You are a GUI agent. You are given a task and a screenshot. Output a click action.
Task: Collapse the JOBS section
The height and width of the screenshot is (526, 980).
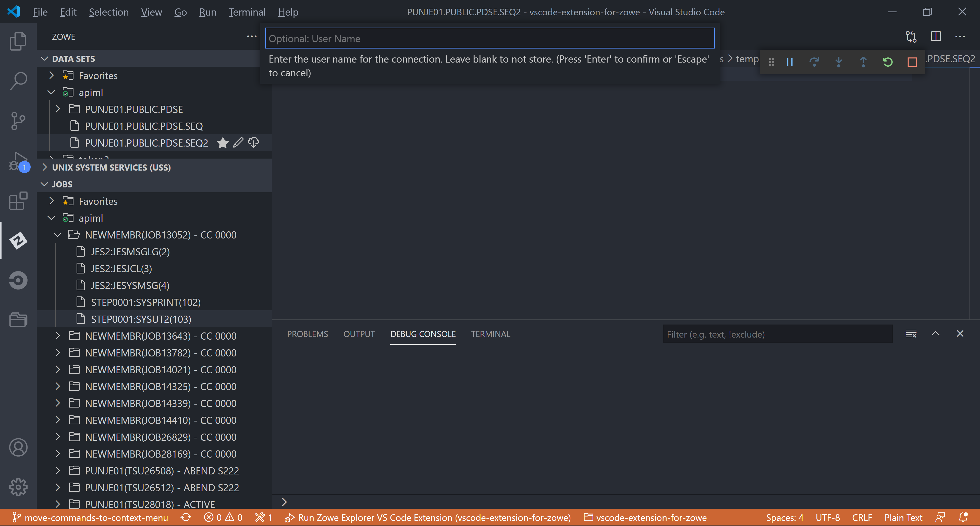(x=44, y=184)
